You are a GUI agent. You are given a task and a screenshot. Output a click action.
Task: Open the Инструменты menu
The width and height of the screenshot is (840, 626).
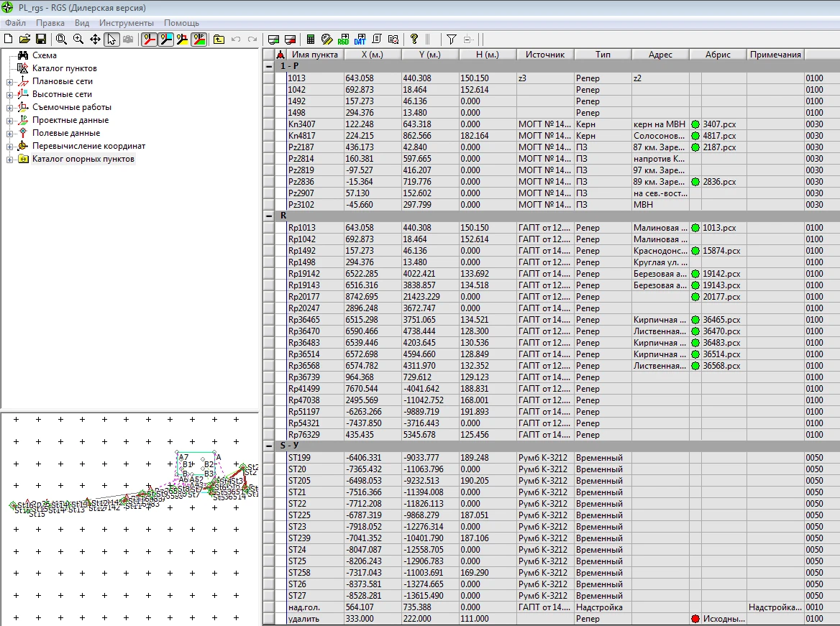(x=125, y=23)
